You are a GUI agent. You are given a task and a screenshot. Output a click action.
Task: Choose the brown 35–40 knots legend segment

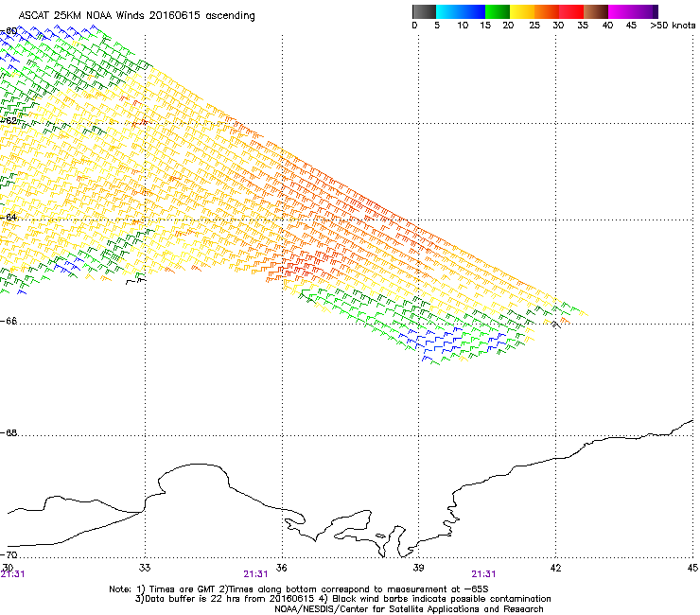coord(596,11)
